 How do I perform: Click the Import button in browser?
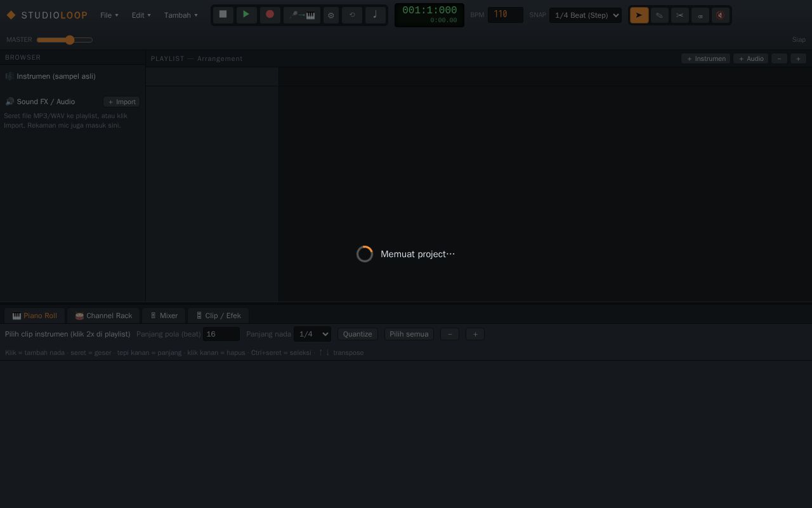tap(121, 102)
